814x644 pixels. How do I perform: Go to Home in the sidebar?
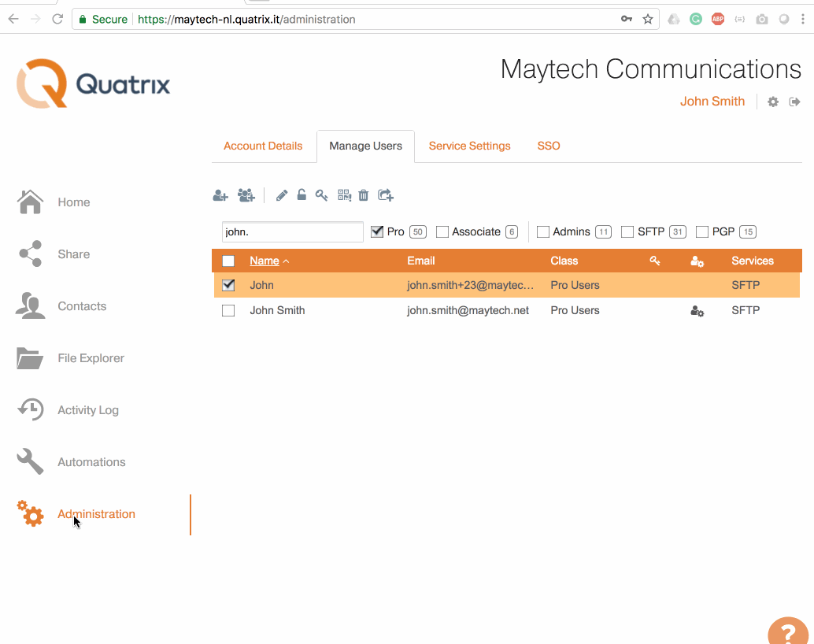(74, 202)
